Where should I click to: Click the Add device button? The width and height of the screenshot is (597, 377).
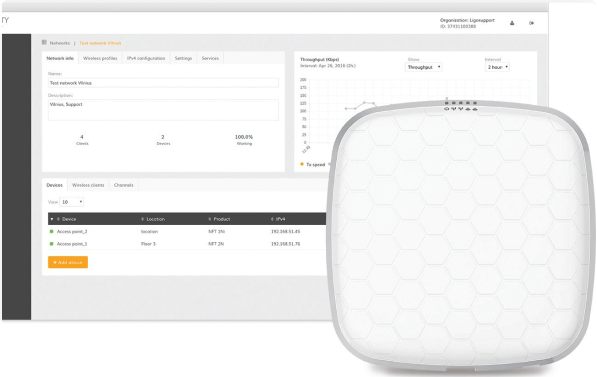click(68, 262)
